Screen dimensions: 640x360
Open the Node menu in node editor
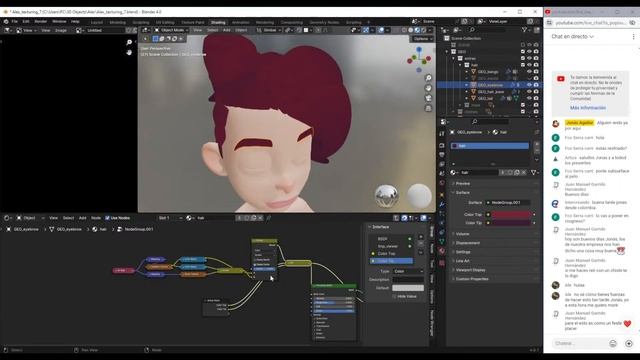[96, 218]
